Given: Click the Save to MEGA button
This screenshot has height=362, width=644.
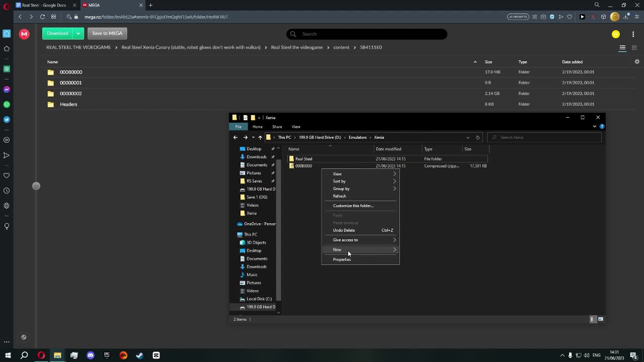Looking at the screenshot, I should click(107, 33).
